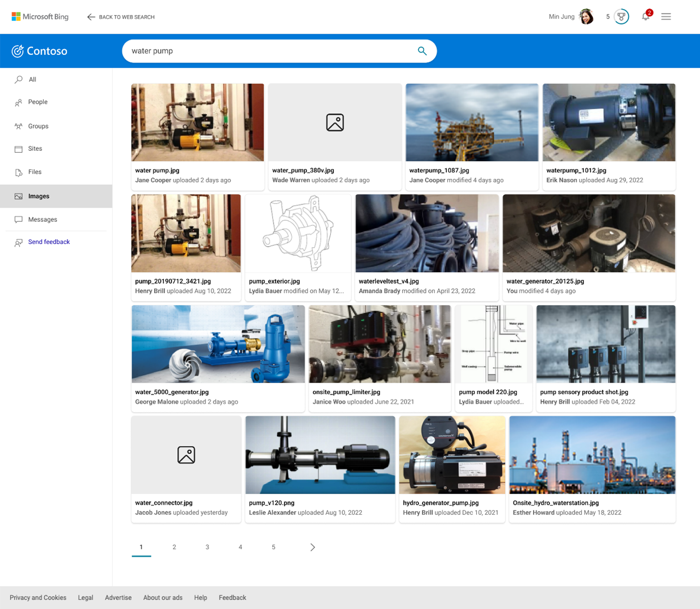Click Min Jung's profile picture
Viewport: 700px width, 609px height.
pyautogui.click(x=586, y=17)
